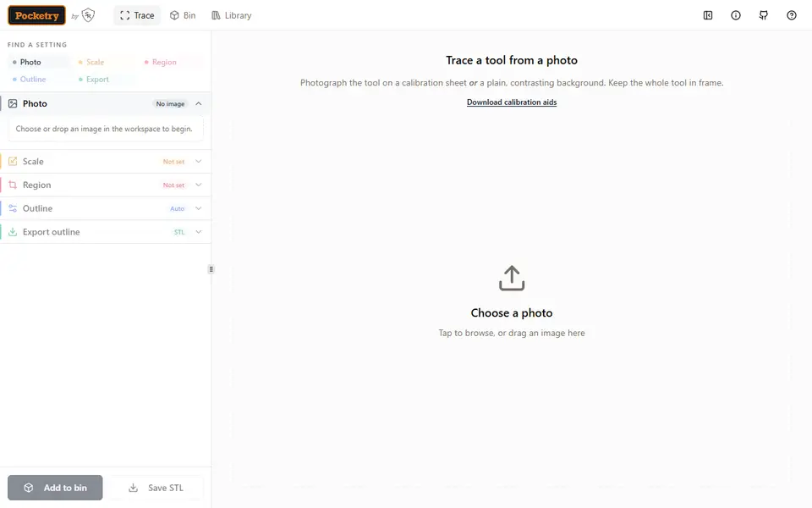Jump to Photo setting chip

coord(38,62)
